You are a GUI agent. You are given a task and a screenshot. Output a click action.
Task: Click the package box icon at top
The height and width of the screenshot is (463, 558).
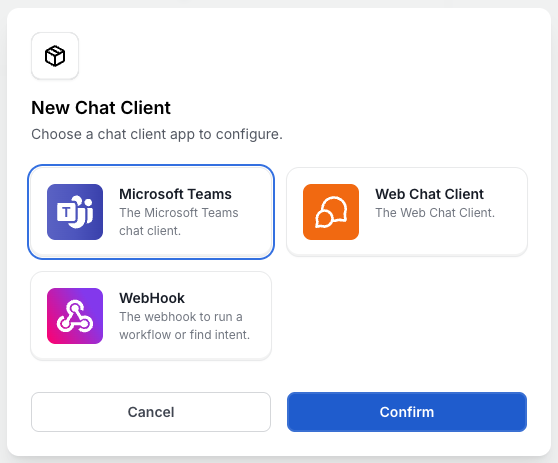(x=55, y=56)
